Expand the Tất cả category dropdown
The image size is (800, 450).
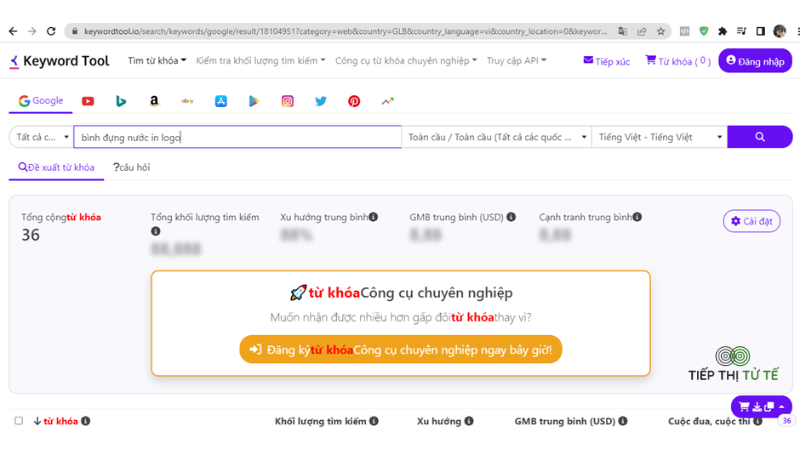tap(42, 137)
